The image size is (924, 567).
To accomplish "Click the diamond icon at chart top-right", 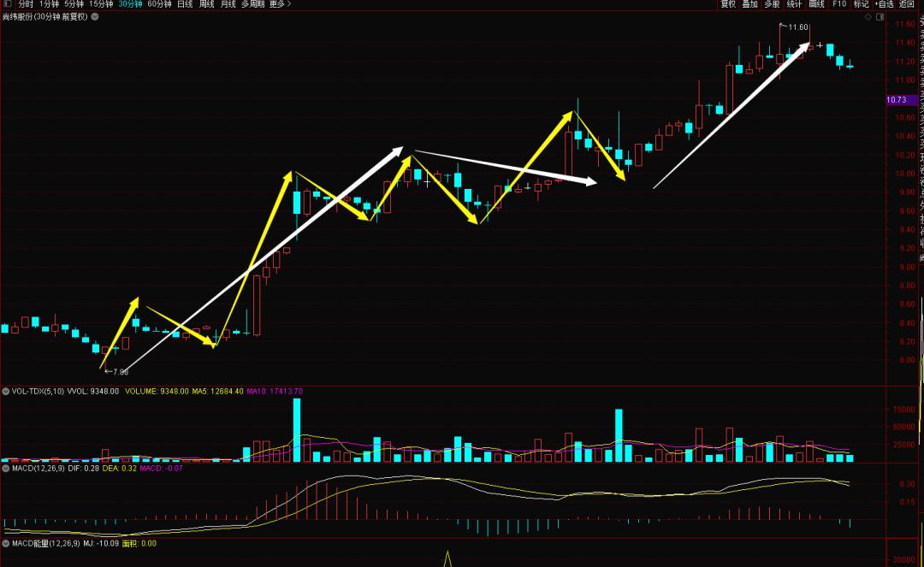I will point(868,17).
